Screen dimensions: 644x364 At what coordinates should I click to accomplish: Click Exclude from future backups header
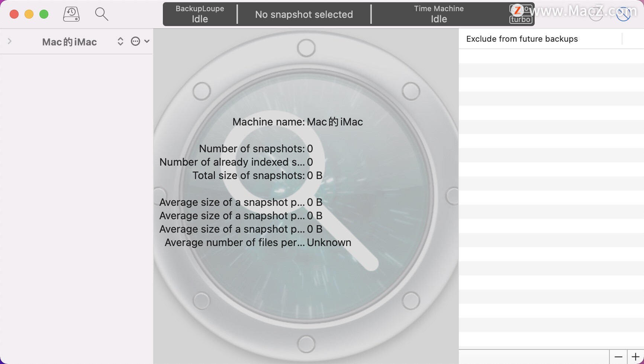[522, 39]
